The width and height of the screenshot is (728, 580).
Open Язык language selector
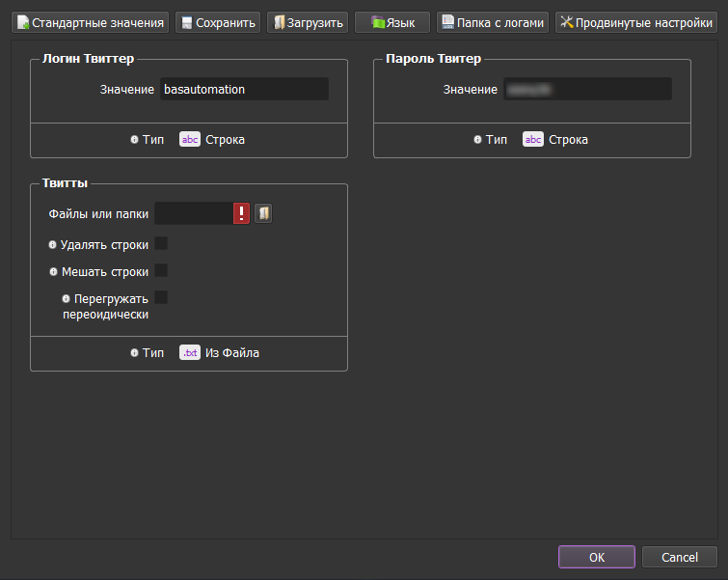tap(391, 22)
